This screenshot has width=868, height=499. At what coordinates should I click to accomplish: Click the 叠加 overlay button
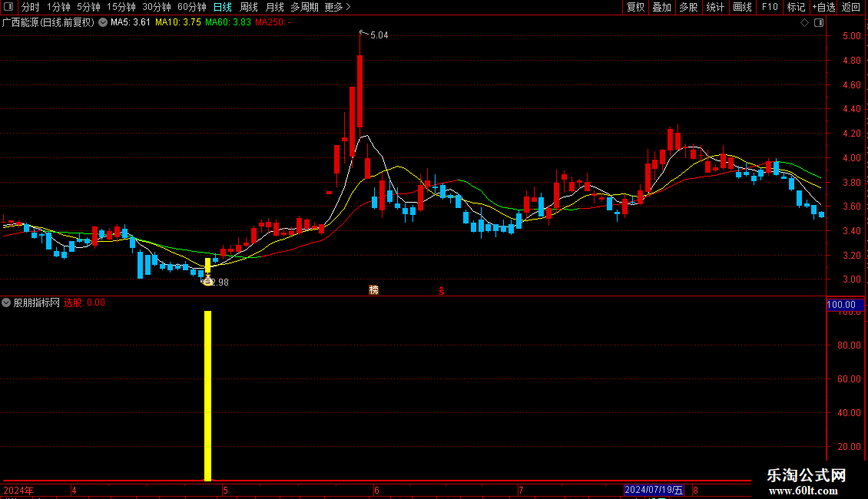click(662, 7)
